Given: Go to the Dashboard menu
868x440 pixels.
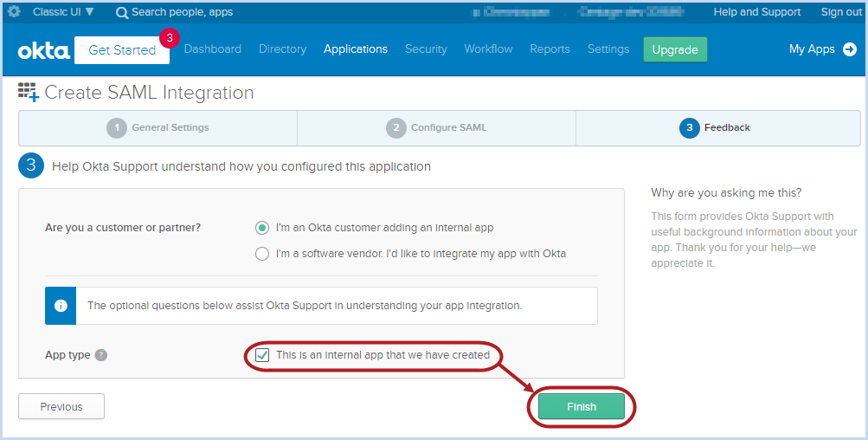Looking at the screenshot, I should pos(213,49).
